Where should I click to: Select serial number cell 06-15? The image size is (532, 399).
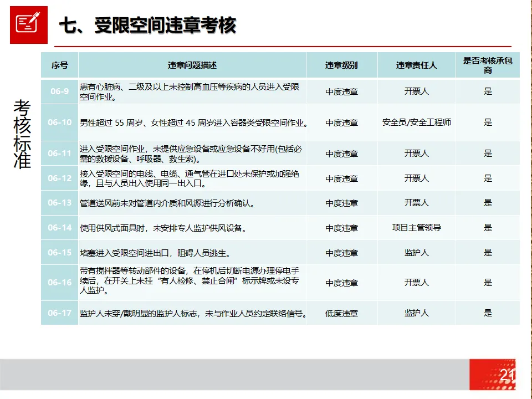coord(60,253)
